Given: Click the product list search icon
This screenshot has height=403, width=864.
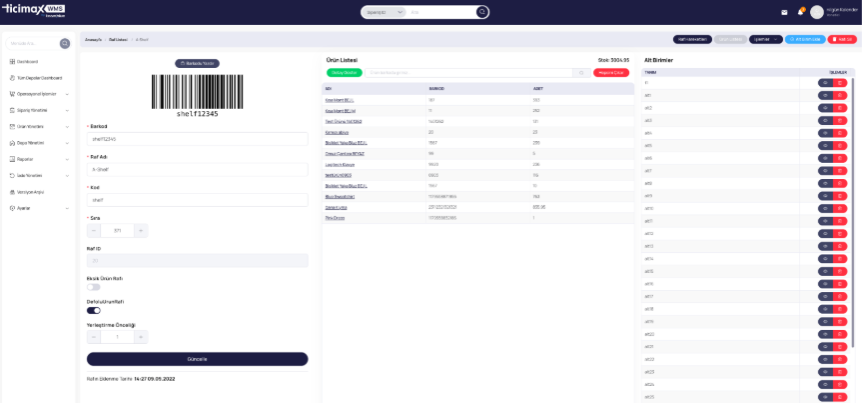Looking at the screenshot, I should click(581, 73).
